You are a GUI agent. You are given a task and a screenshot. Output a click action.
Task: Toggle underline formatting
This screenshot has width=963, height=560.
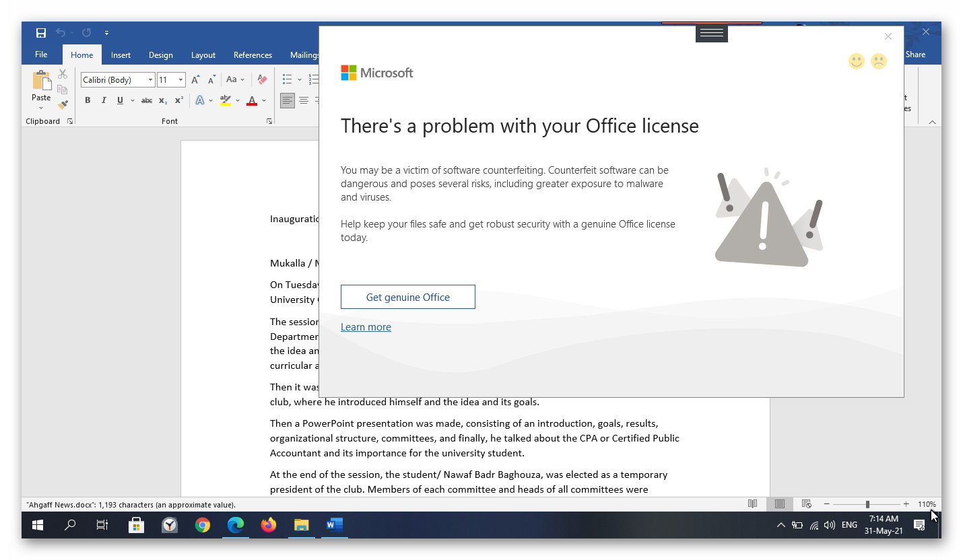(x=120, y=100)
